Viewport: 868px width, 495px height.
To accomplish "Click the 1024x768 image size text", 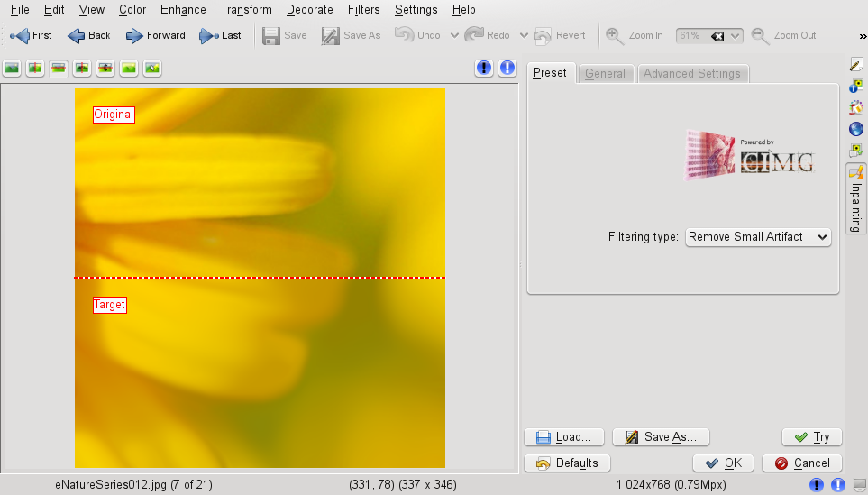I will [671, 485].
